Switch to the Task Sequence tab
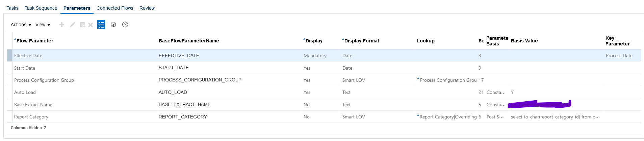 (x=41, y=8)
